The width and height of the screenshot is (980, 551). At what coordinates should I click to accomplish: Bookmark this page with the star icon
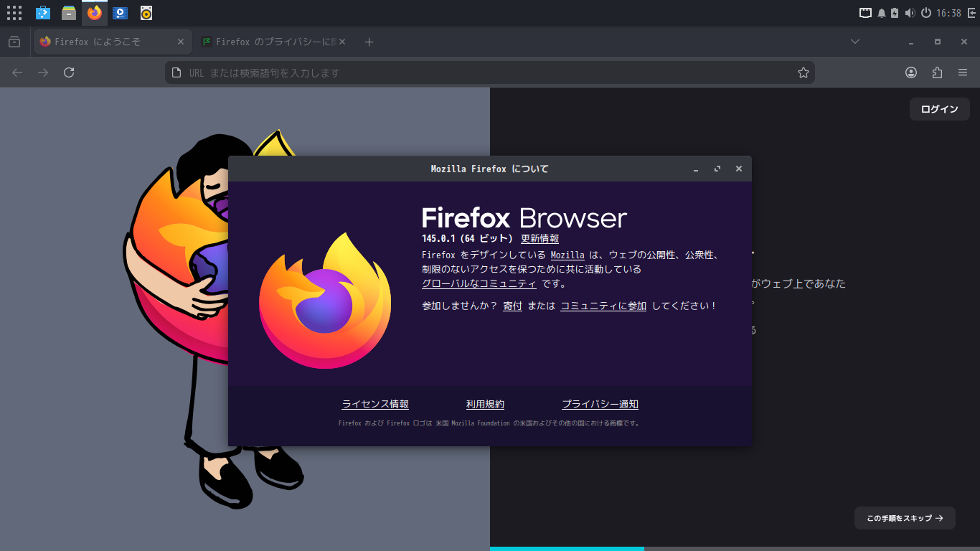pos(804,72)
